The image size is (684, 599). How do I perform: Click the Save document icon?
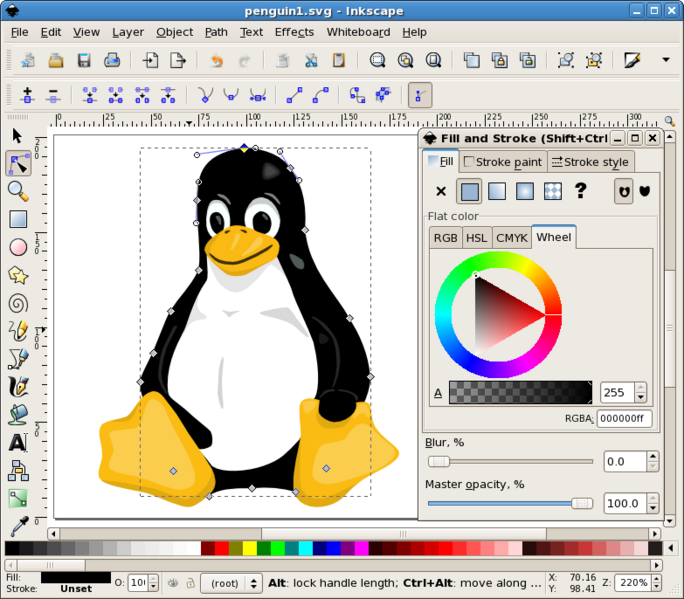click(84, 60)
